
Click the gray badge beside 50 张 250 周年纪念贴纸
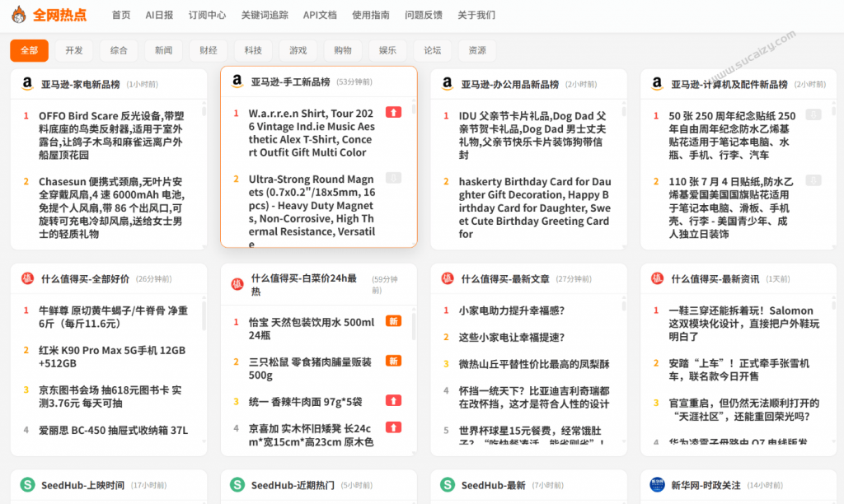814,114
